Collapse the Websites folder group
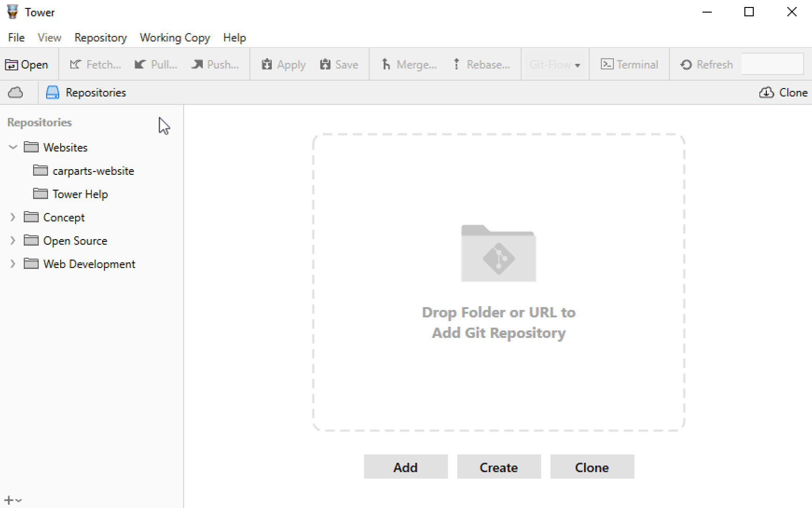The height and width of the screenshot is (508, 812). pos(13,148)
